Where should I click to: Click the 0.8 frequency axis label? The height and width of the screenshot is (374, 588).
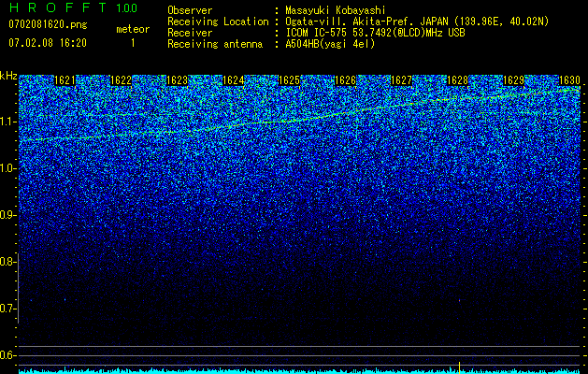tap(7, 262)
